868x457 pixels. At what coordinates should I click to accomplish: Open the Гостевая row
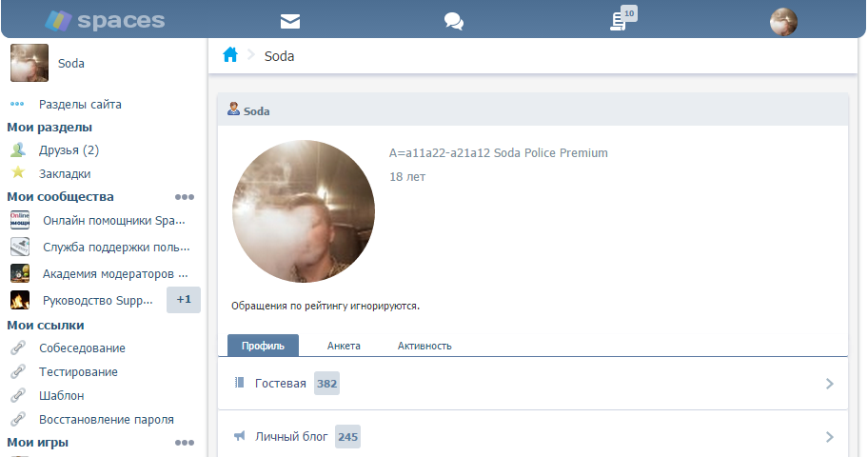pos(533,384)
